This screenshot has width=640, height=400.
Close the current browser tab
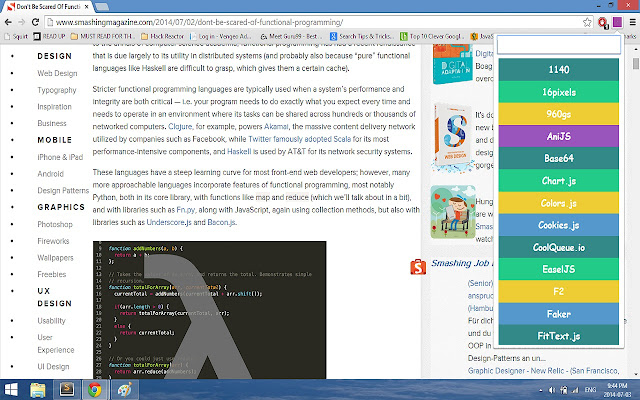87,7
